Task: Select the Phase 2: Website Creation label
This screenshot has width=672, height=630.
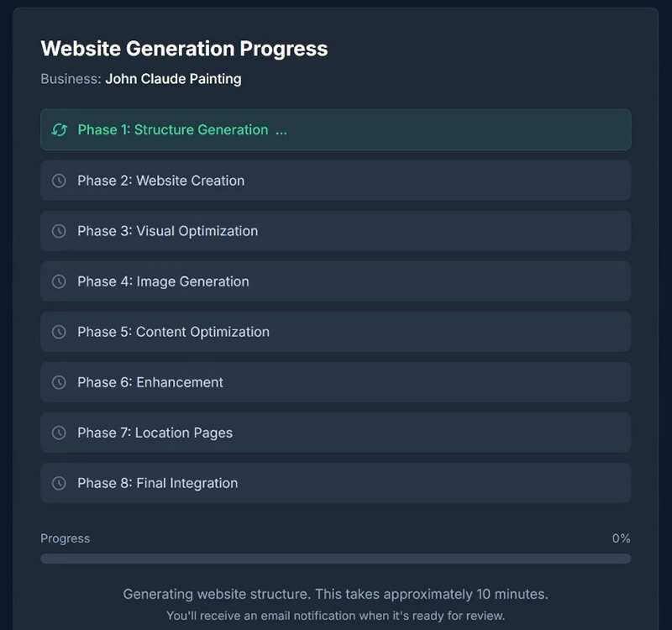Action: coord(160,181)
